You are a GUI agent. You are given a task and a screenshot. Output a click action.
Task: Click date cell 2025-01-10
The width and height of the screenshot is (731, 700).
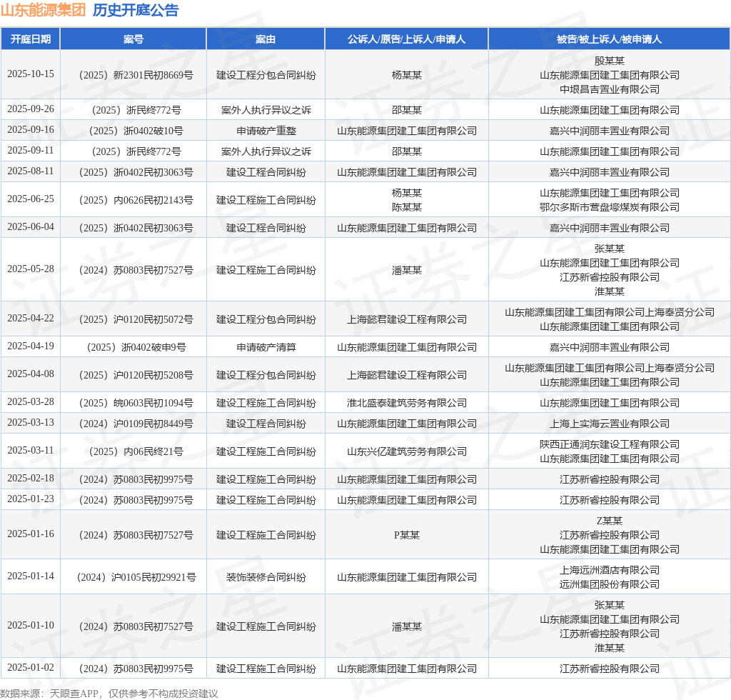click(x=31, y=626)
